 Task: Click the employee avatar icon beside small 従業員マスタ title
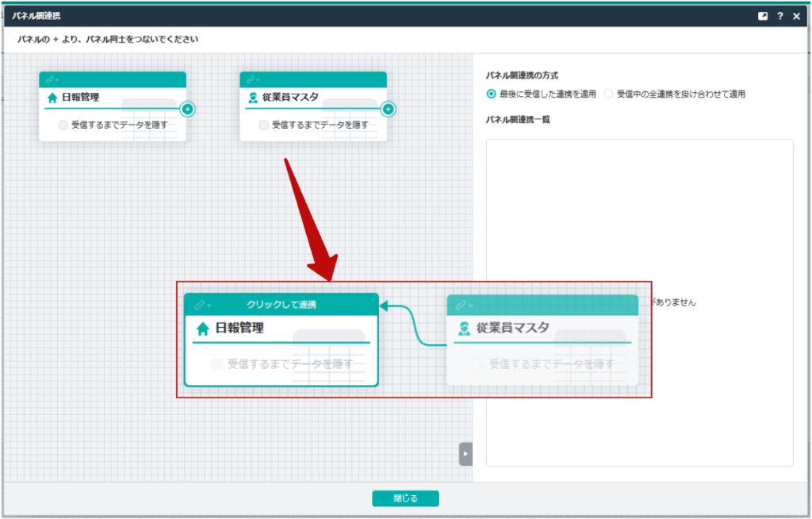[x=253, y=98]
